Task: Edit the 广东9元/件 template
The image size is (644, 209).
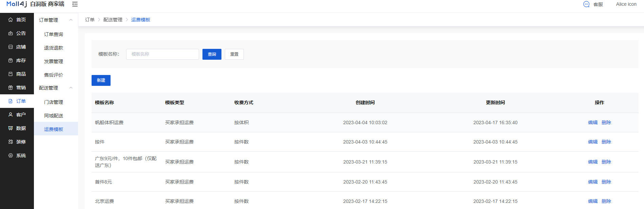Action: pyautogui.click(x=593, y=162)
